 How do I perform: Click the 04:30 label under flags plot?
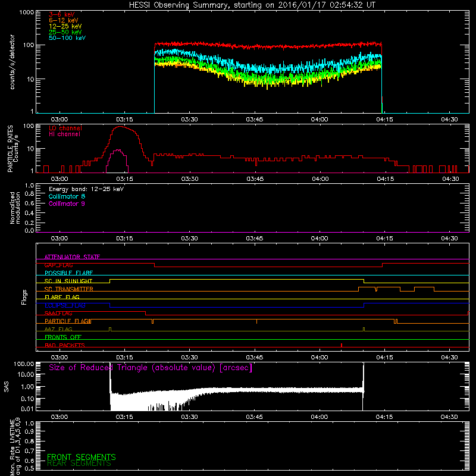point(450,358)
